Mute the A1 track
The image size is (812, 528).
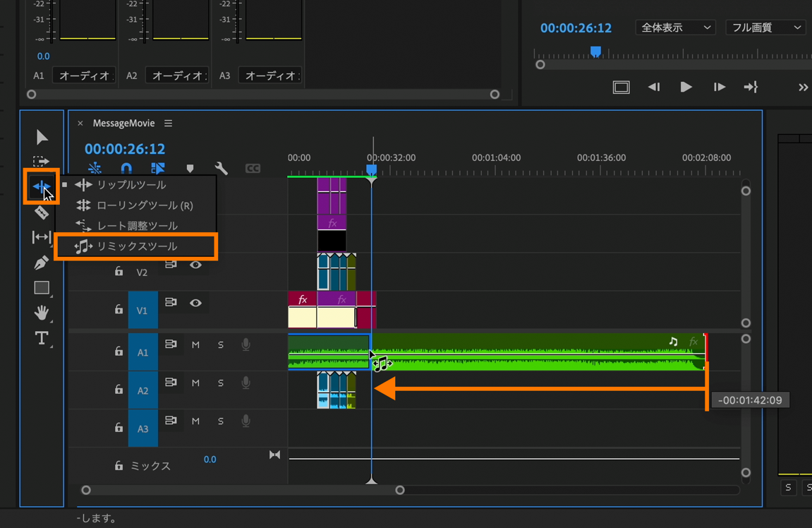[x=195, y=344]
